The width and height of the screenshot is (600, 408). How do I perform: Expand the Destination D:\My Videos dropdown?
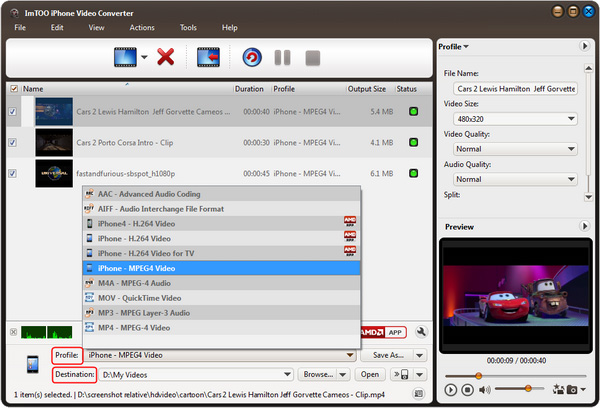(287, 374)
